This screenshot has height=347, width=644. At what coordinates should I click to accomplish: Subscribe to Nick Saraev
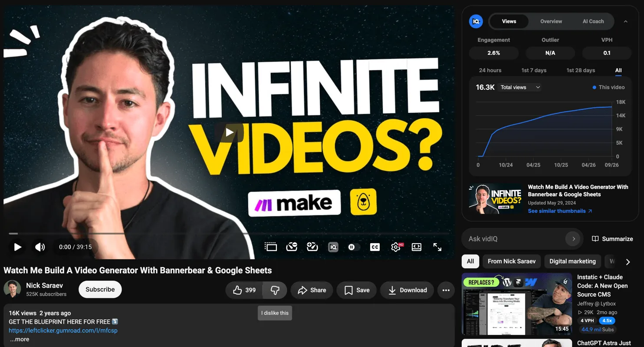coord(100,289)
